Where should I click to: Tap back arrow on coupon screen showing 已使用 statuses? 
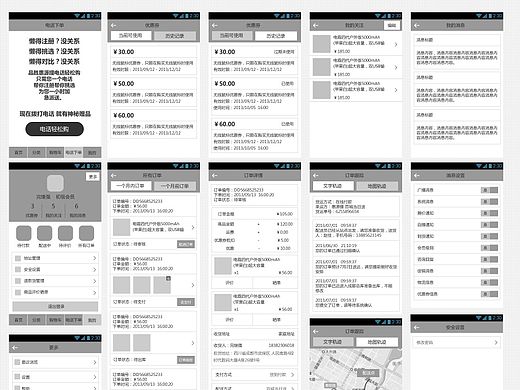point(215,25)
